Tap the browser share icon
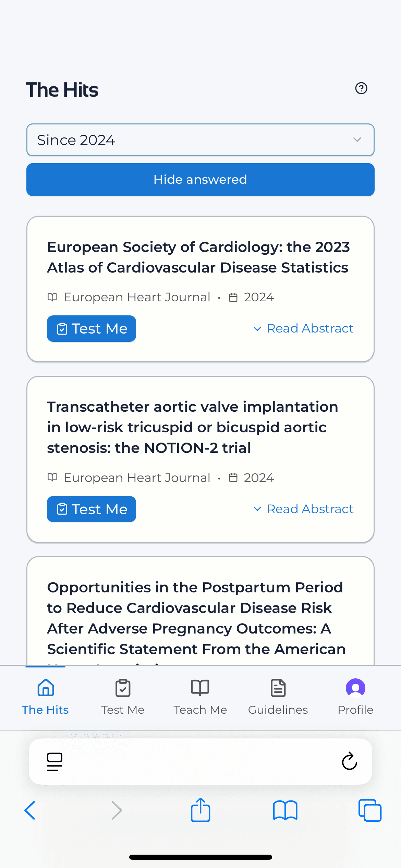401x868 pixels. coord(200,810)
